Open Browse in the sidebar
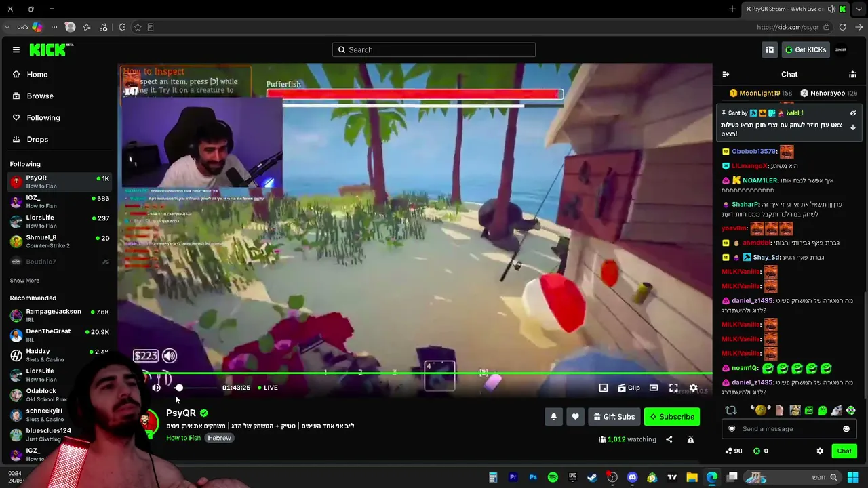This screenshot has height=488, width=868. point(40,96)
